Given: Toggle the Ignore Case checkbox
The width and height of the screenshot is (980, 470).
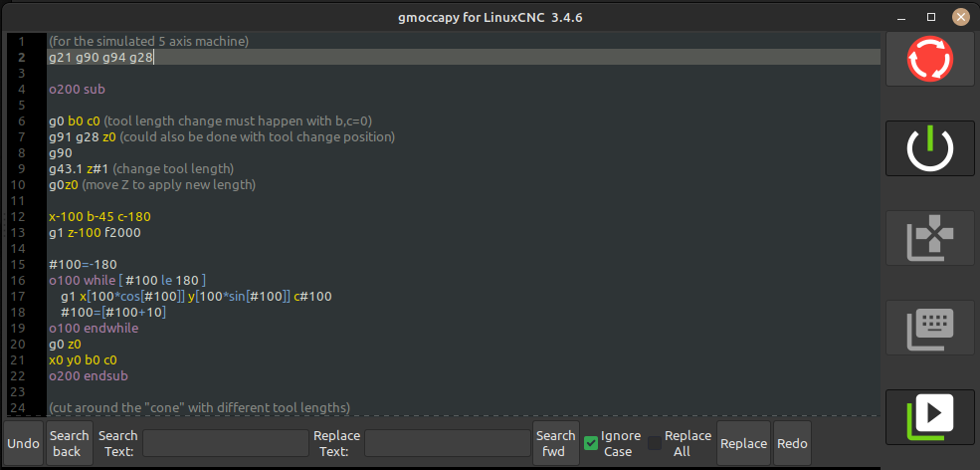Looking at the screenshot, I should [591, 443].
